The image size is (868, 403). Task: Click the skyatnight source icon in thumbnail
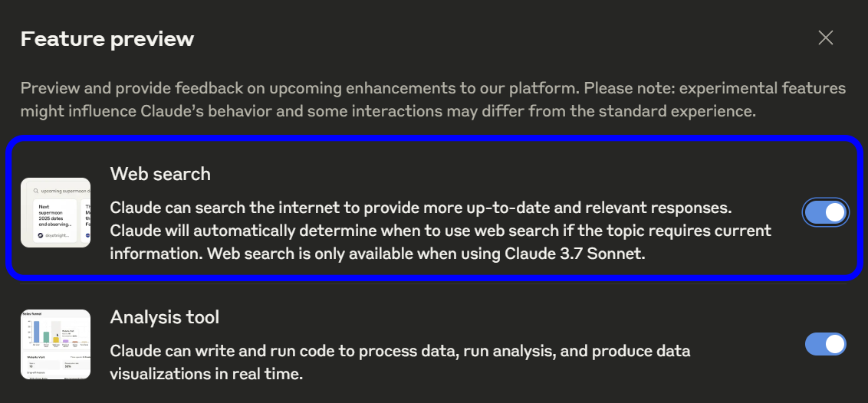click(41, 235)
